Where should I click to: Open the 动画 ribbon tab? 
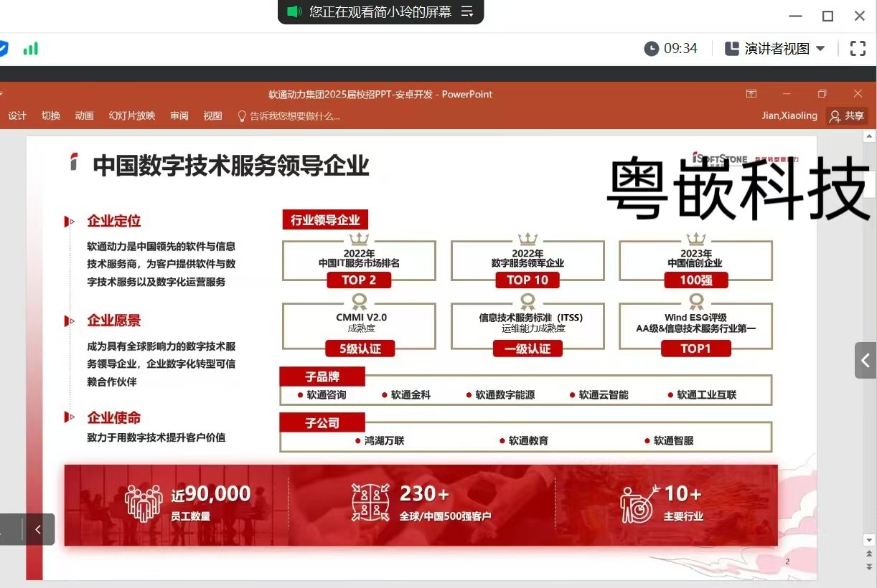85,116
